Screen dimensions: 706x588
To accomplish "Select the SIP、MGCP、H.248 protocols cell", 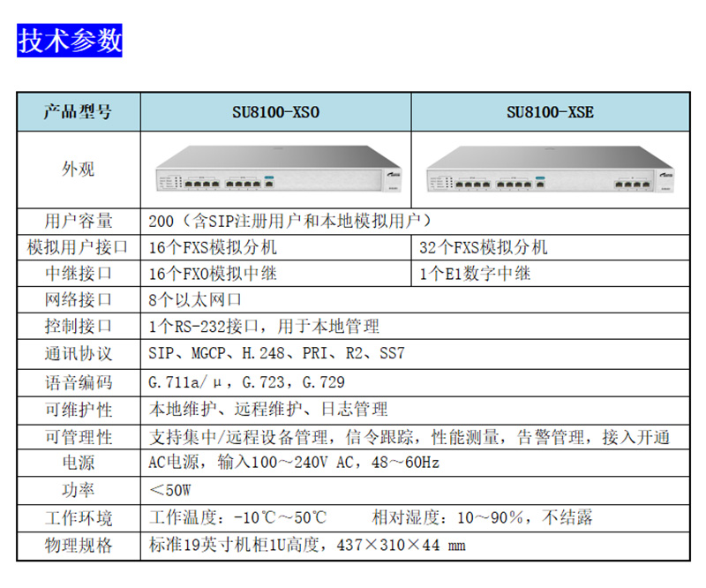I will (x=415, y=354).
